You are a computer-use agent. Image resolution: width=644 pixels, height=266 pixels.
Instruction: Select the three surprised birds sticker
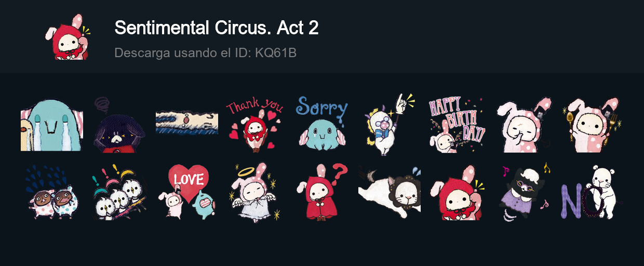pos(119,192)
